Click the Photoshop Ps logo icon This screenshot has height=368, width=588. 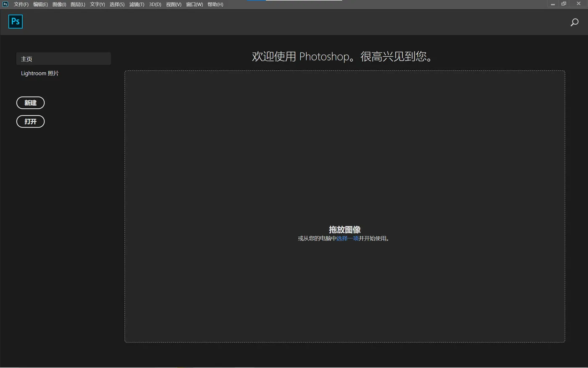[x=16, y=21]
